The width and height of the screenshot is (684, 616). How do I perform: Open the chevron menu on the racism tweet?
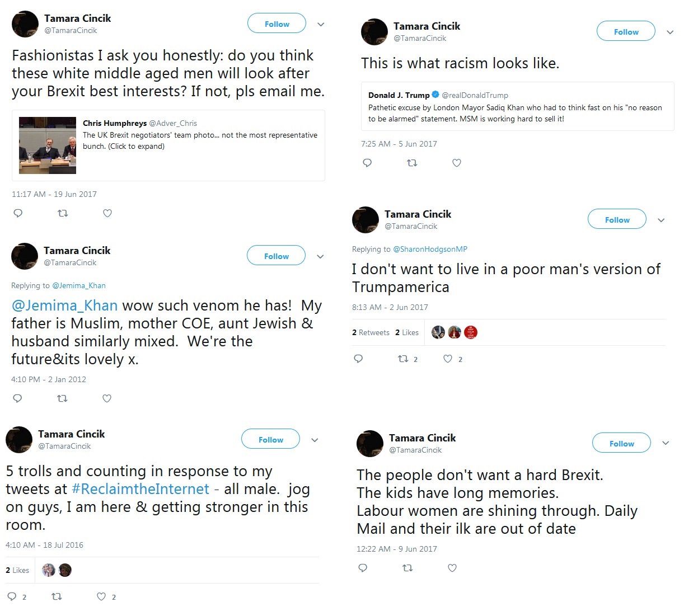click(x=670, y=32)
